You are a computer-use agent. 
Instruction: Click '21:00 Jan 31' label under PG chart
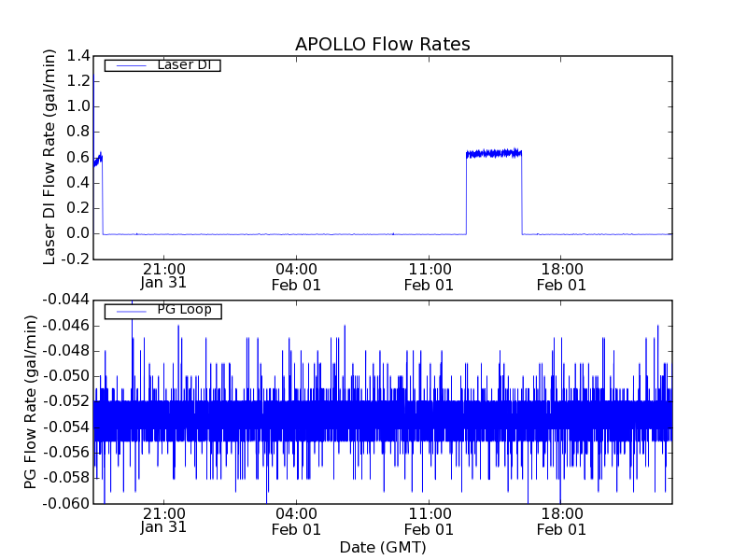point(163,521)
